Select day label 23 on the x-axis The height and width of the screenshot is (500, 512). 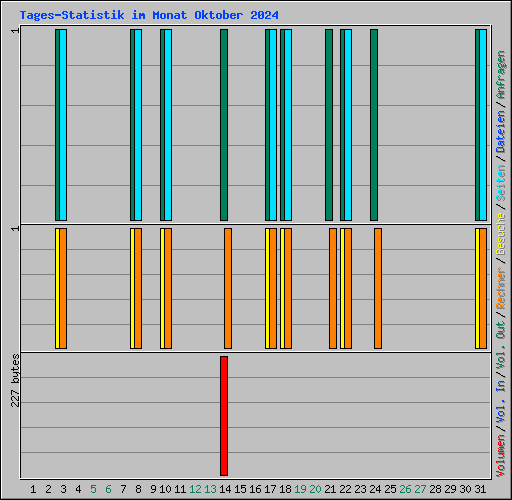pos(360,489)
